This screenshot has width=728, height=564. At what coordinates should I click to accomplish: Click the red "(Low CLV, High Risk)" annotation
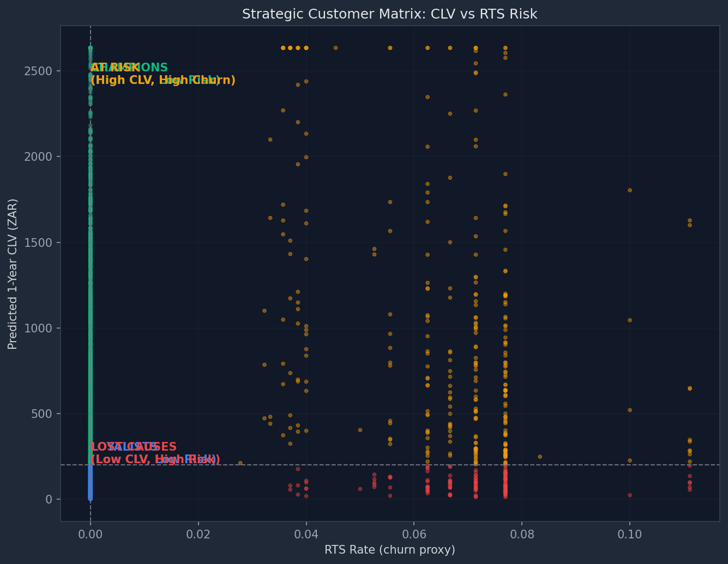tap(155, 460)
